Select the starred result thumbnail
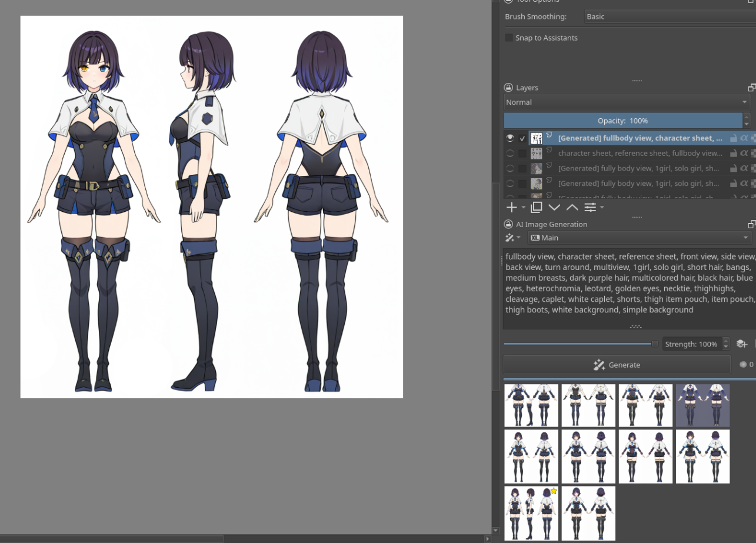The height and width of the screenshot is (543, 756). tap(531, 513)
